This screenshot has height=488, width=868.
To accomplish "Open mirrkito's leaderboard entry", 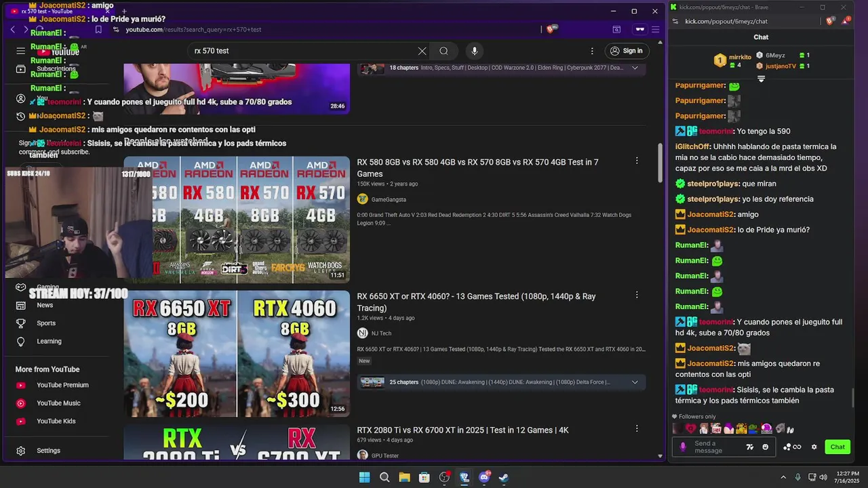I will [x=733, y=61].
